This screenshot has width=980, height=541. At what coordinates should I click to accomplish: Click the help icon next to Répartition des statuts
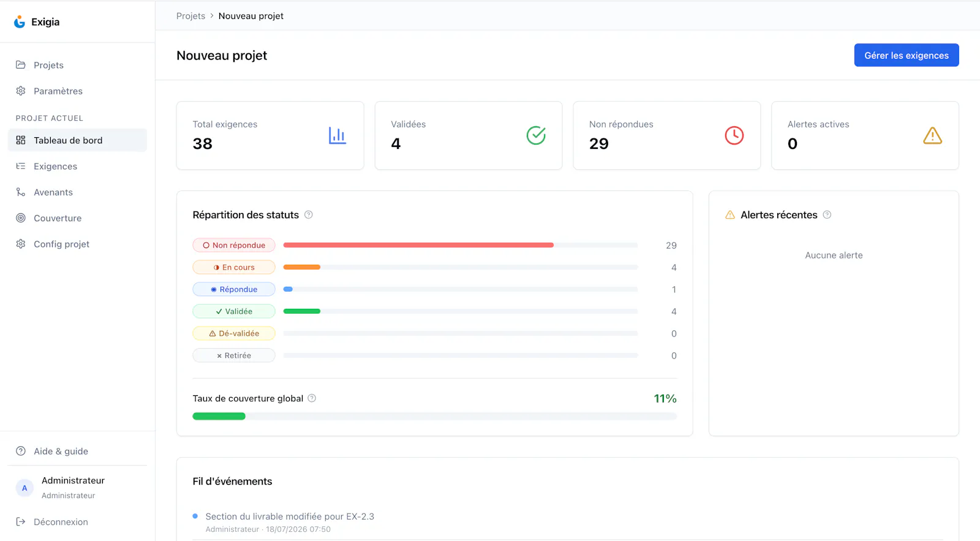[309, 215]
